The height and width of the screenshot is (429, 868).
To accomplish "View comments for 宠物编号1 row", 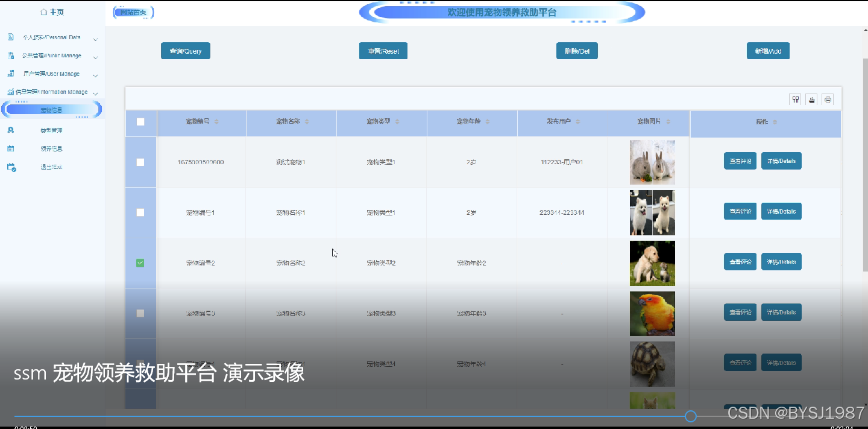I will click(740, 211).
